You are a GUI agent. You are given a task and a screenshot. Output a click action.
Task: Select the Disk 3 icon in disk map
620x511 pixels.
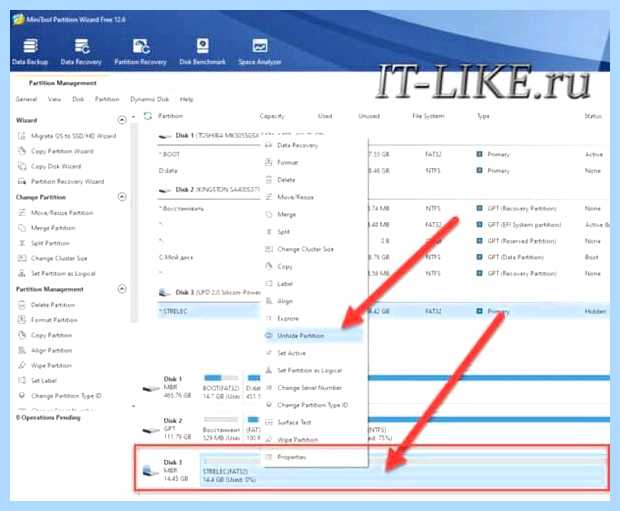pyautogui.click(x=150, y=471)
